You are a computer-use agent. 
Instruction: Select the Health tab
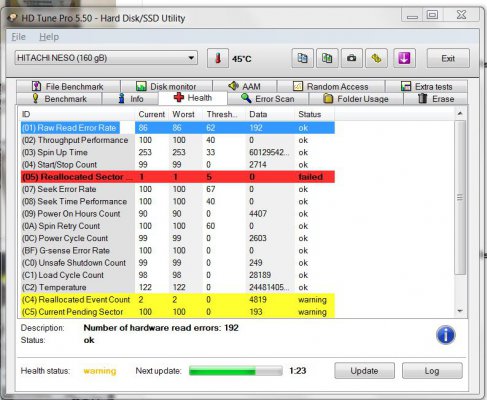[193, 98]
